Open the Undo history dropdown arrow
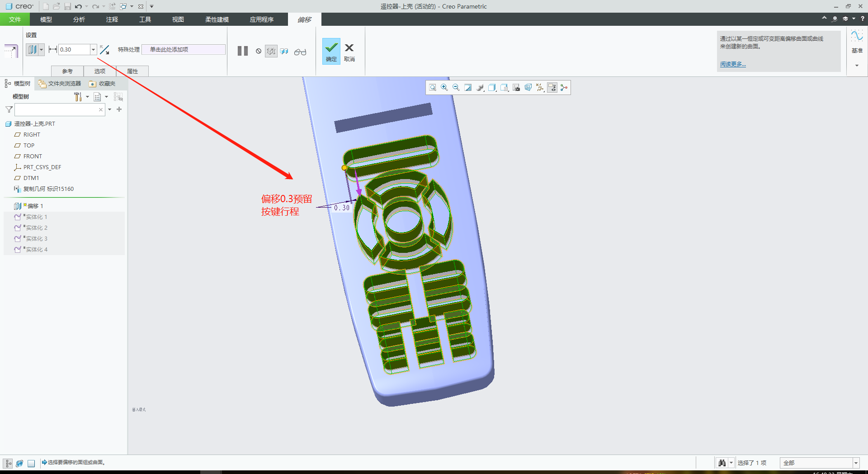This screenshot has height=474, width=868. [86, 6]
